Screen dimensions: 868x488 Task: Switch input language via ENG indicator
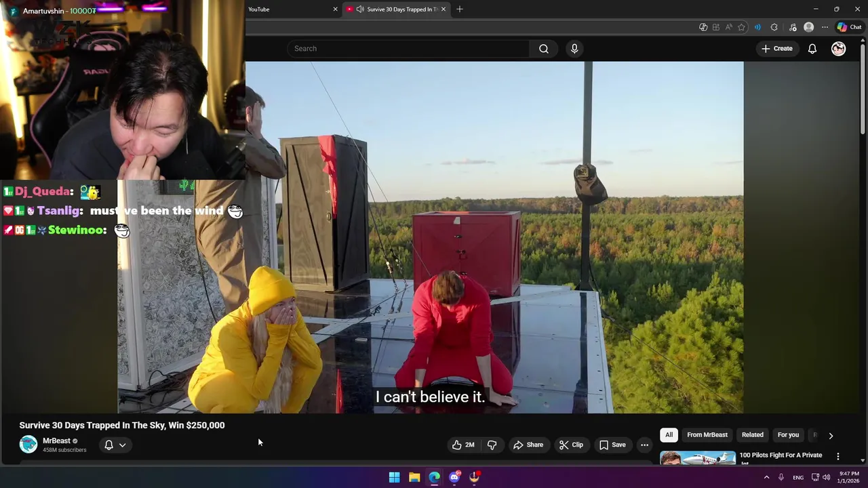798,477
